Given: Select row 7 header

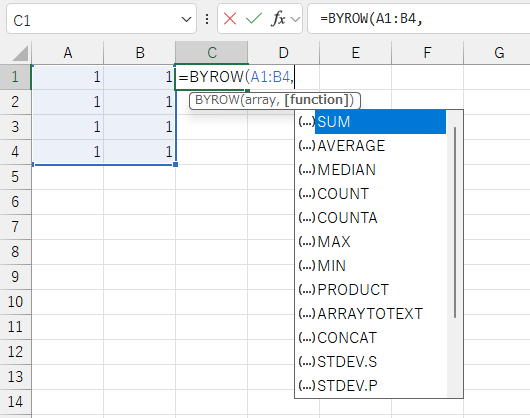Looking at the screenshot, I should pos(15,227).
